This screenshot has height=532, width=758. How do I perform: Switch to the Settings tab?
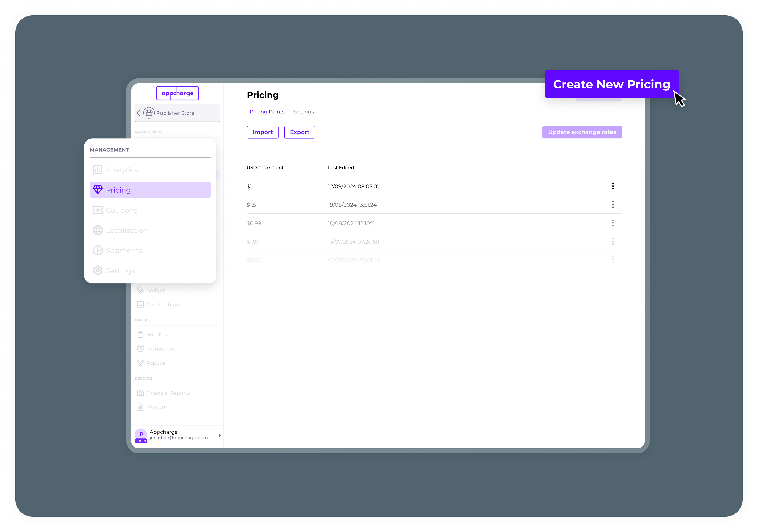pos(303,112)
